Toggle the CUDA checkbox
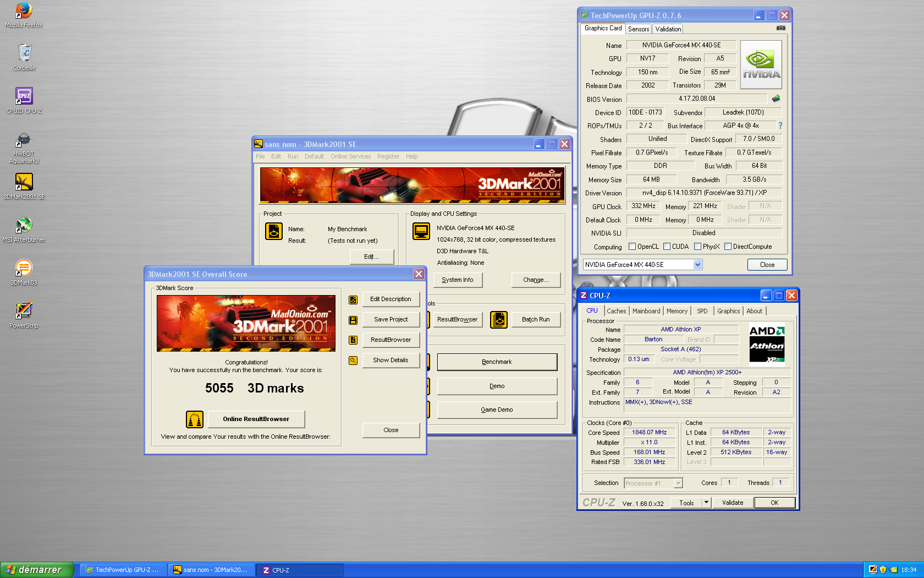 667,247
